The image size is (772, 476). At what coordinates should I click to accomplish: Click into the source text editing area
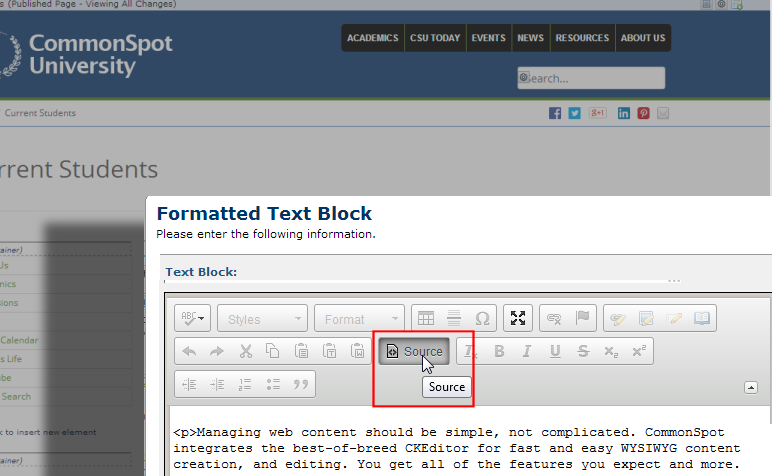[x=469, y=442]
